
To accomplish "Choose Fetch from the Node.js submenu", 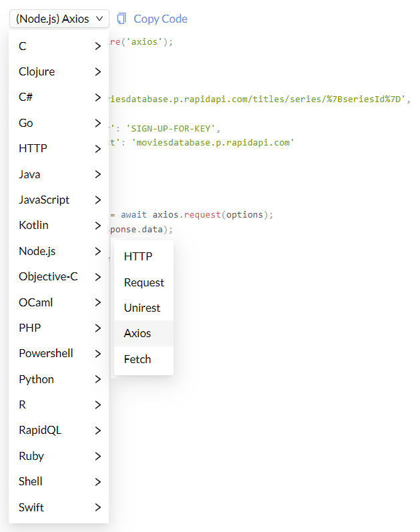I will click(x=144, y=359).
